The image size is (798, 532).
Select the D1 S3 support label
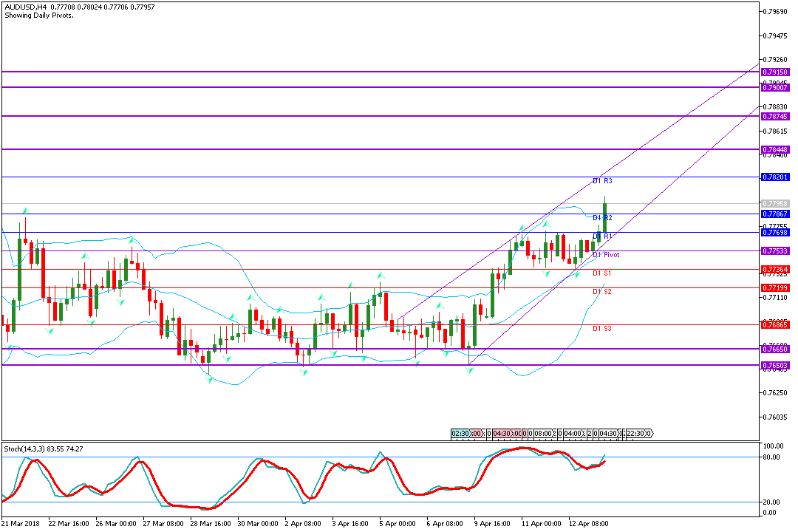click(602, 329)
